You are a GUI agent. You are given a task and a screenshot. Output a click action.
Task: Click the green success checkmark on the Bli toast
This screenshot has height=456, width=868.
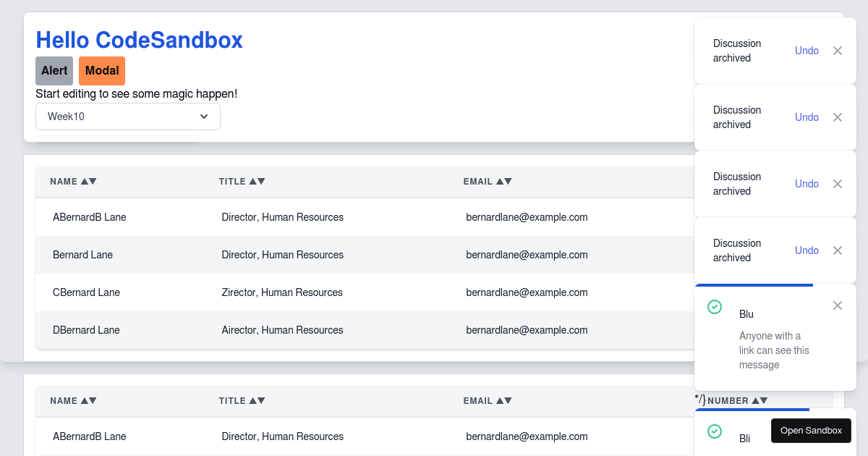[715, 431]
